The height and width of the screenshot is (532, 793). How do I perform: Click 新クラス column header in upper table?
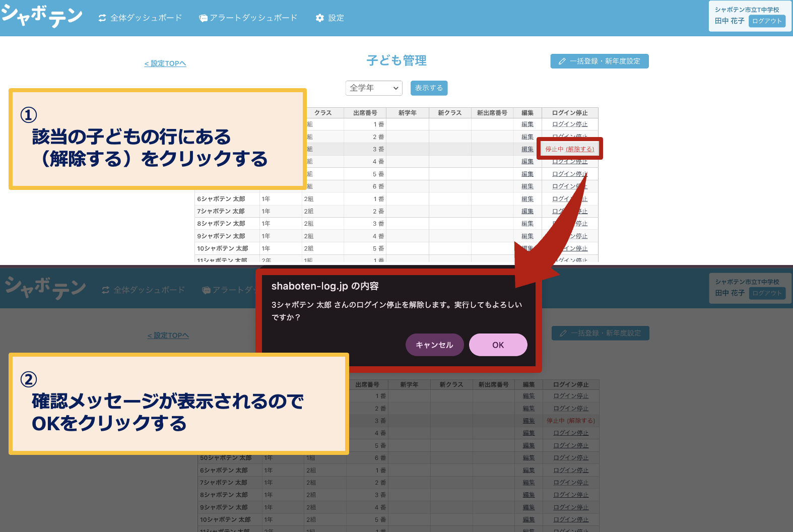[450, 113]
